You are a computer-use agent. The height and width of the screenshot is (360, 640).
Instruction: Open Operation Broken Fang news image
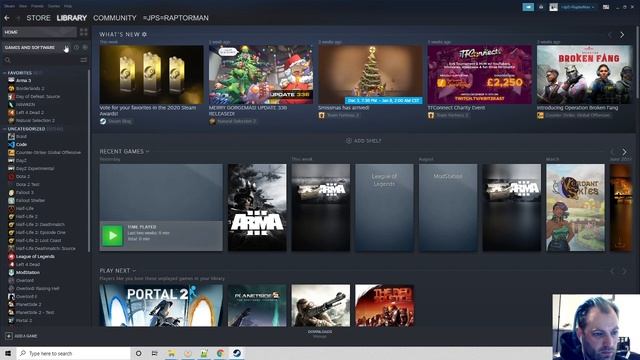[584, 74]
